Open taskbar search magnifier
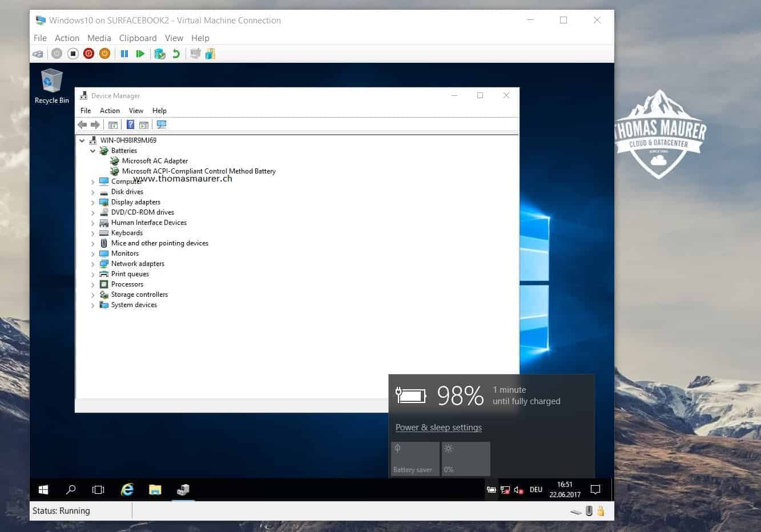 pyautogui.click(x=71, y=490)
